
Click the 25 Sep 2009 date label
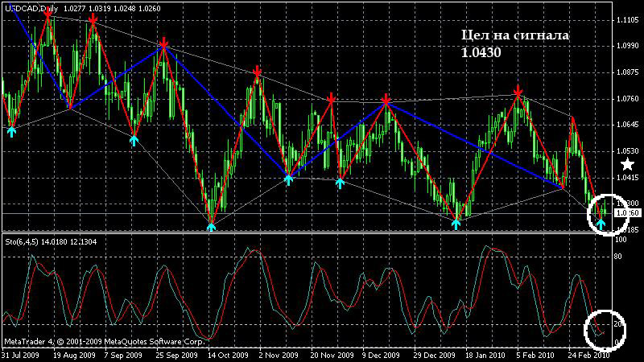[x=176, y=355]
